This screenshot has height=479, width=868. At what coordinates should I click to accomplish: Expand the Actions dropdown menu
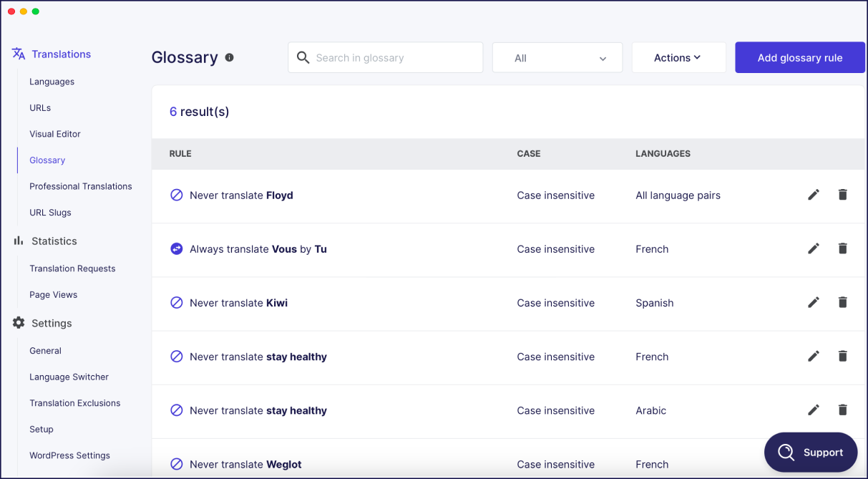678,58
